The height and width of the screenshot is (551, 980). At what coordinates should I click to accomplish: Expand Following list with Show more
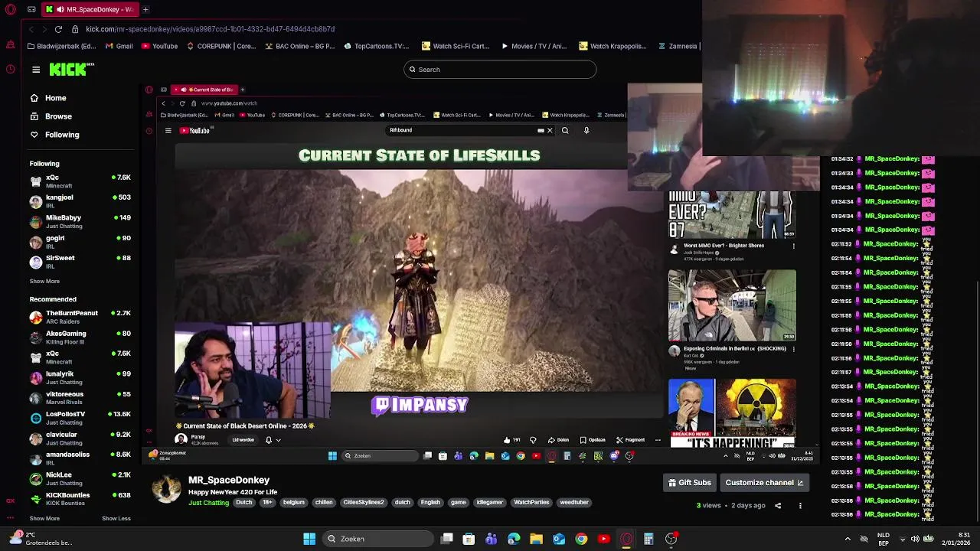point(44,281)
